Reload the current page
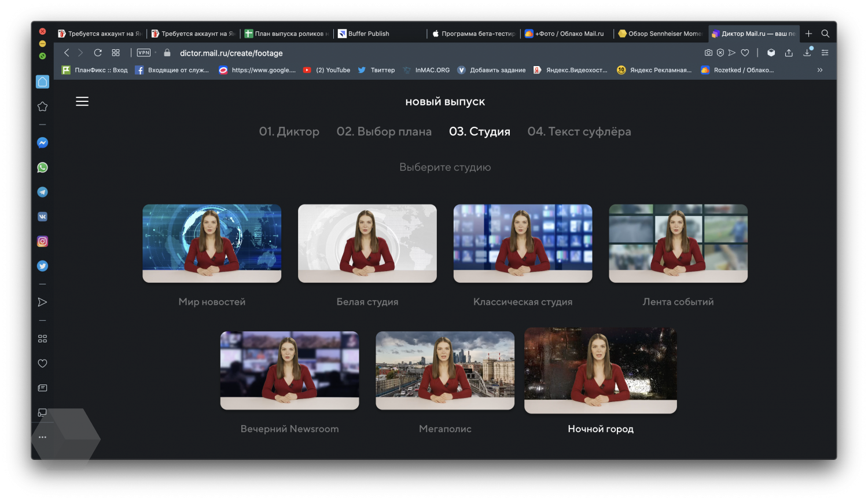The width and height of the screenshot is (868, 501). (98, 53)
